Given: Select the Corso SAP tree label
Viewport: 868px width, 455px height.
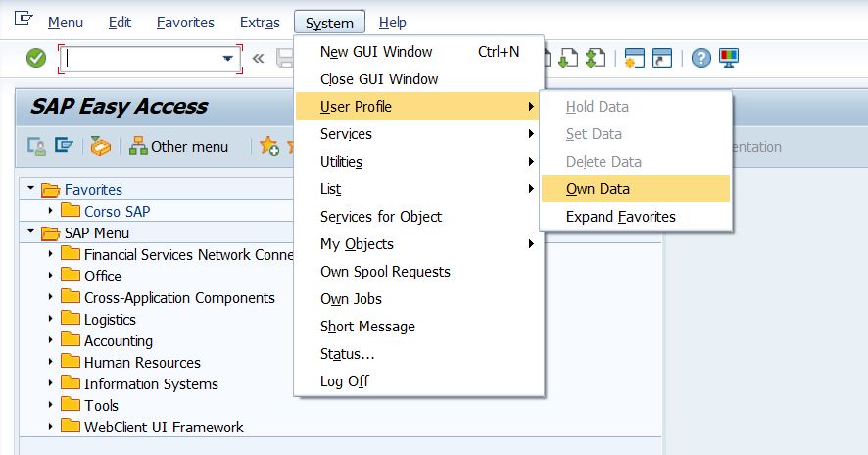Looking at the screenshot, I should point(117,211).
